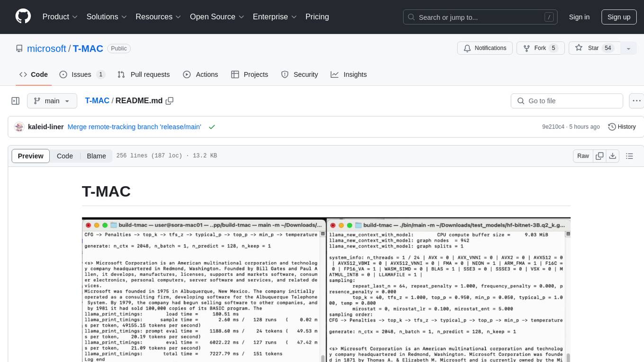Copy the raw file contents
Image resolution: width=644 pixels, height=362 pixels.
(599, 156)
